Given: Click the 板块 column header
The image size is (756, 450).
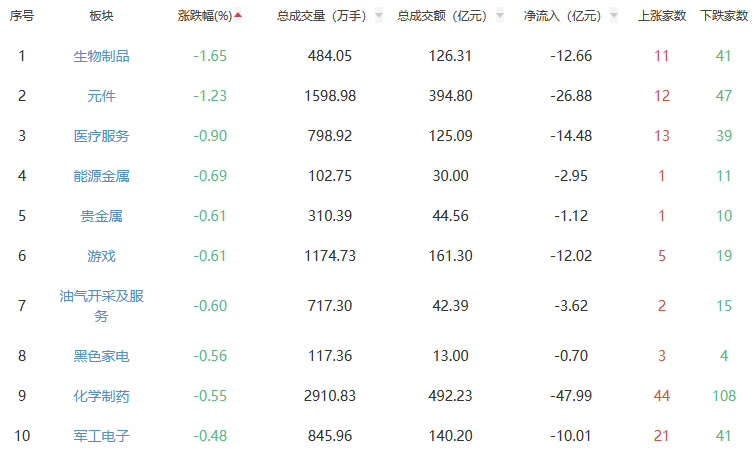Looking at the screenshot, I should pos(101,16).
